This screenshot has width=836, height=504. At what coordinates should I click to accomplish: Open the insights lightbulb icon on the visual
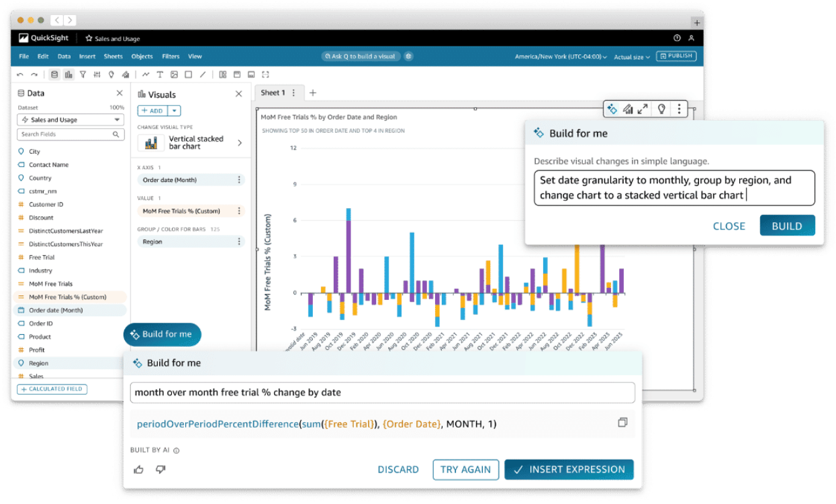661,109
